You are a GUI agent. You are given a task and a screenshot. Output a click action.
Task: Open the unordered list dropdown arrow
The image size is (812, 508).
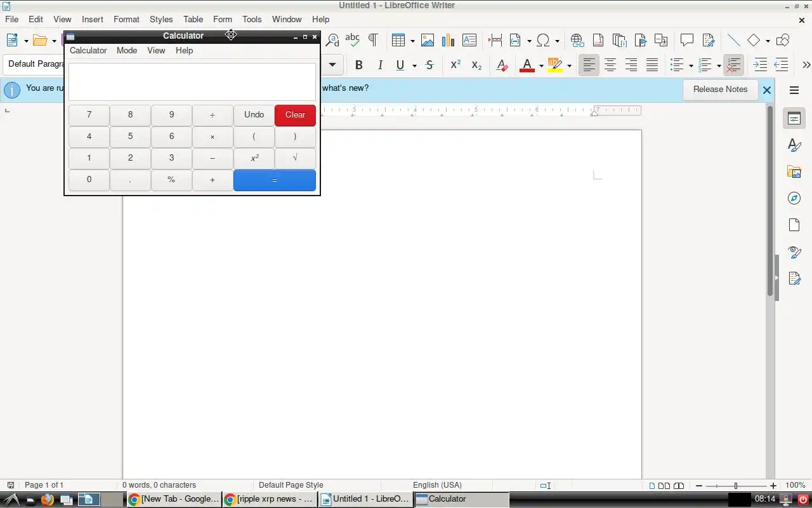[x=691, y=65]
